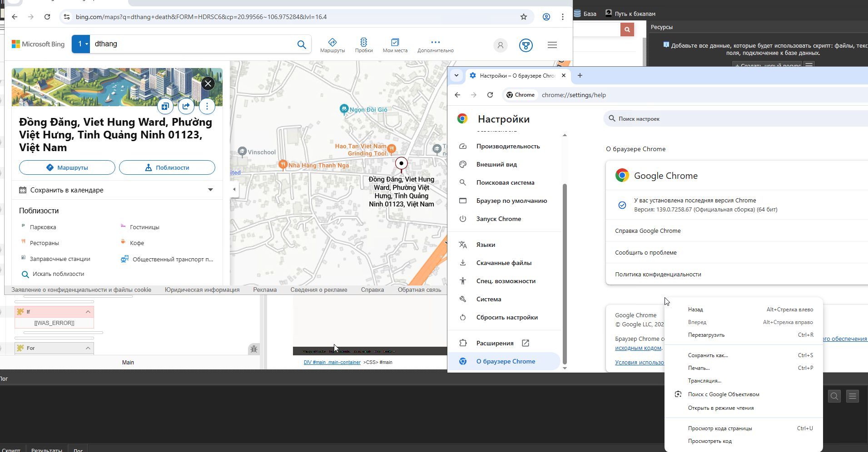
Task: Open Appearance section in Chrome settings
Action: [496, 164]
